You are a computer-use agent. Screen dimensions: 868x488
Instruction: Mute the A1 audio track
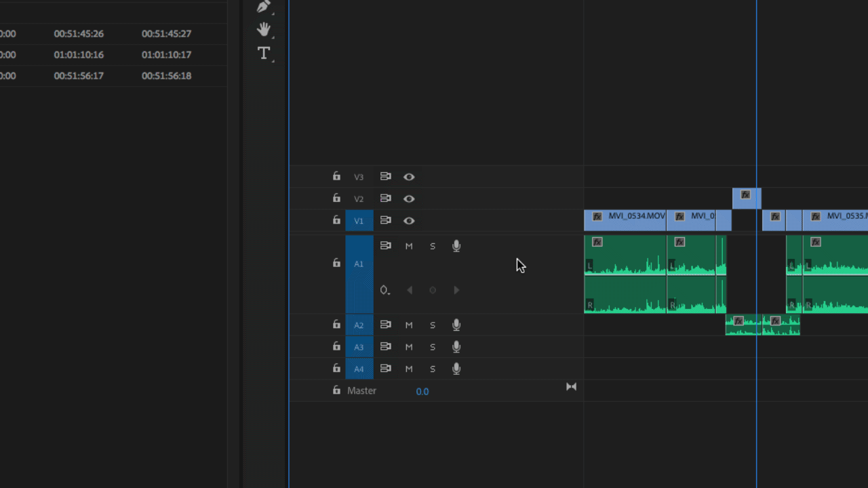click(408, 245)
